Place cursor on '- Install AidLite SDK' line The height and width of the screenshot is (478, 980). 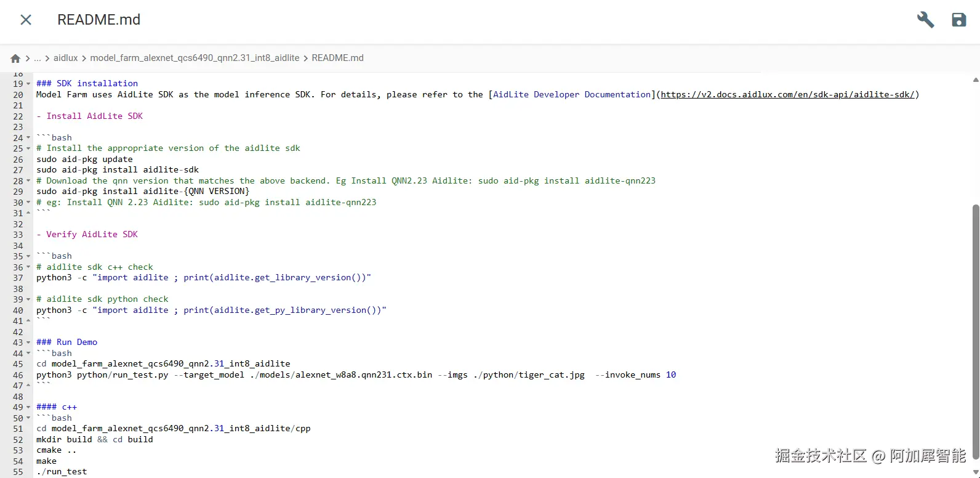point(89,116)
